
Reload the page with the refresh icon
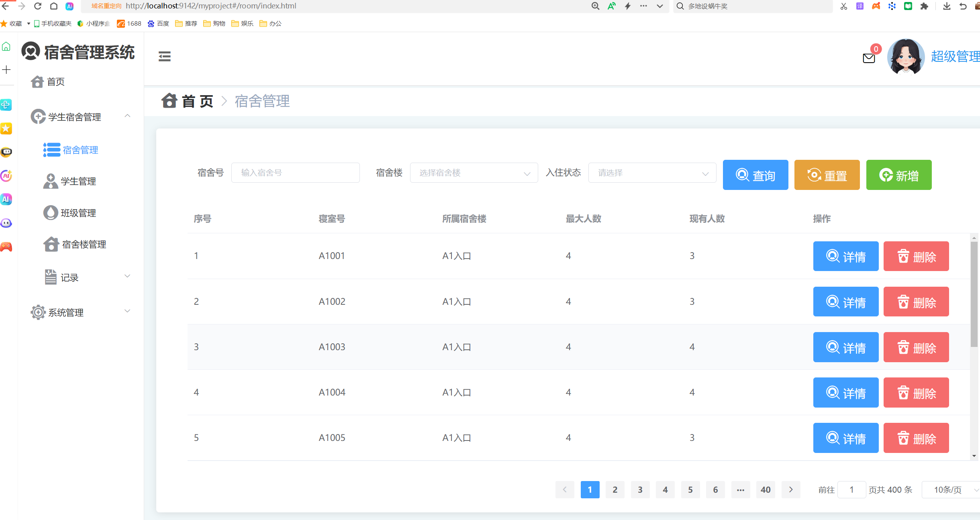38,6
